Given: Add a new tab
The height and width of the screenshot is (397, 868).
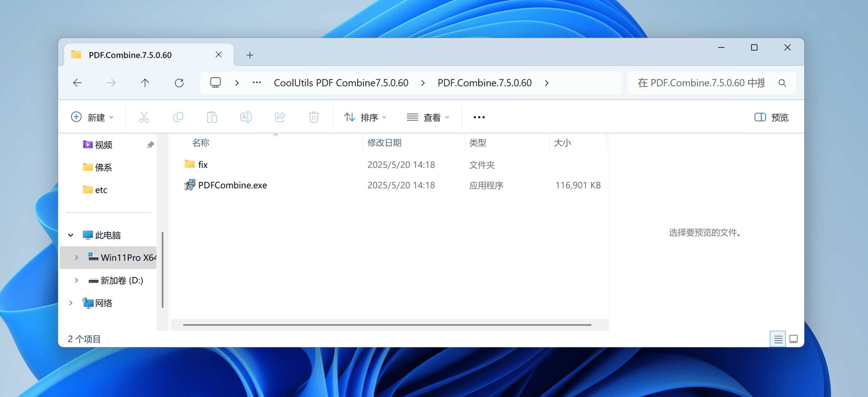Looking at the screenshot, I should 250,55.
